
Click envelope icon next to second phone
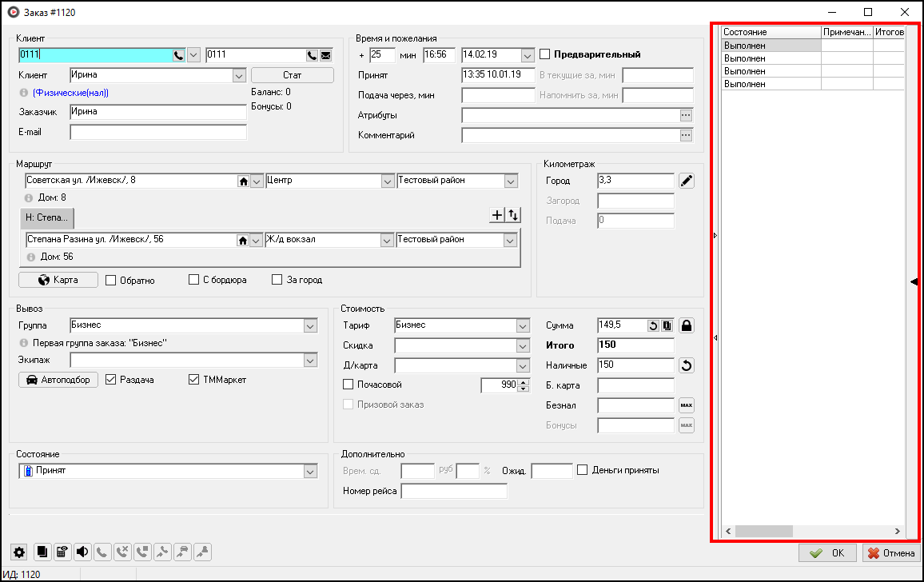pos(326,55)
